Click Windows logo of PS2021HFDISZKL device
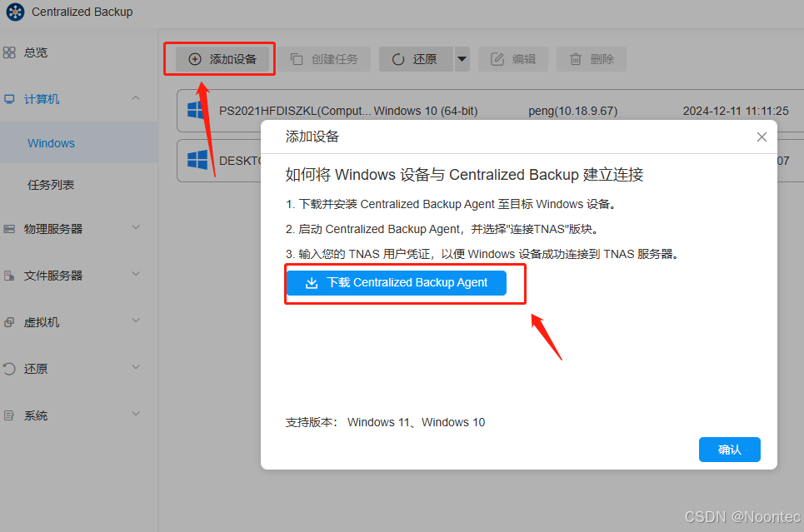Image resolution: width=804 pixels, height=532 pixels. (x=197, y=110)
